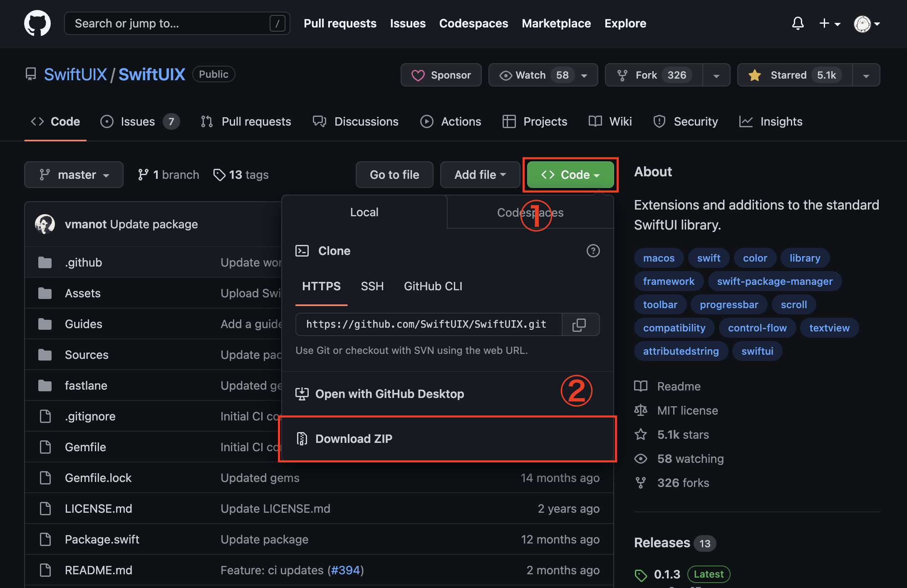Image resolution: width=907 pixels, height=588 pixels.
Task: Toggle the Starred button
Action: pyautogui.click(x=795, y=75)
